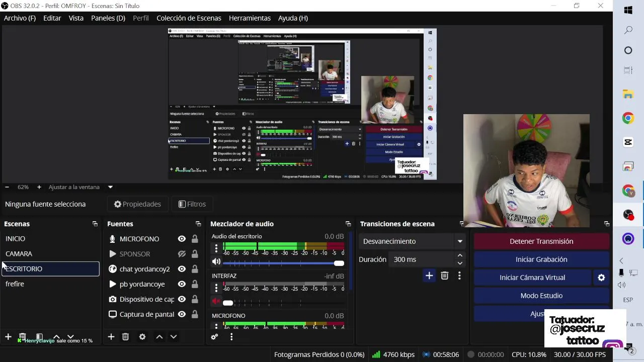Viewport: 644px width, 362px height.
Task: Hide the Captura de pantalla source
Action: [182, 314]
